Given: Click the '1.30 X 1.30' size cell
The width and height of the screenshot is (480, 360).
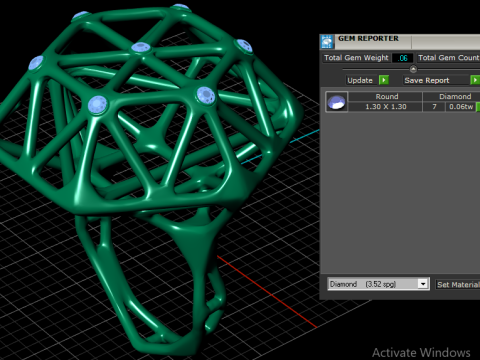Looking at the screenshot, I should (x=386, y=107).
